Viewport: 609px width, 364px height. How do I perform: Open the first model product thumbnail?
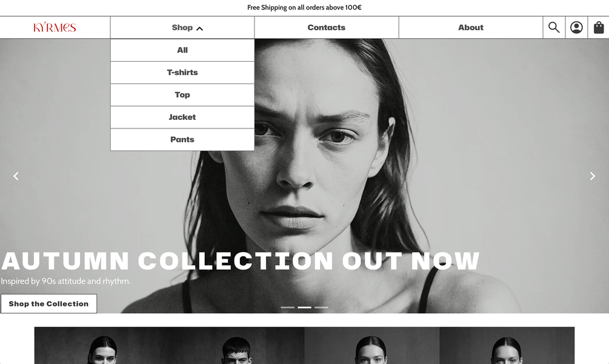click(102, 345)
